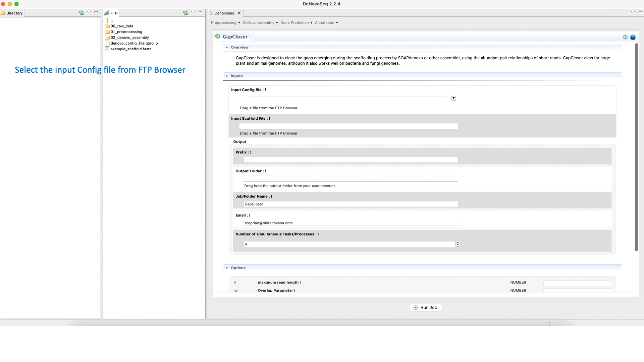The image size is (644, 362).
Task: Go up one FTP directory level
Action: pos(108,20)
